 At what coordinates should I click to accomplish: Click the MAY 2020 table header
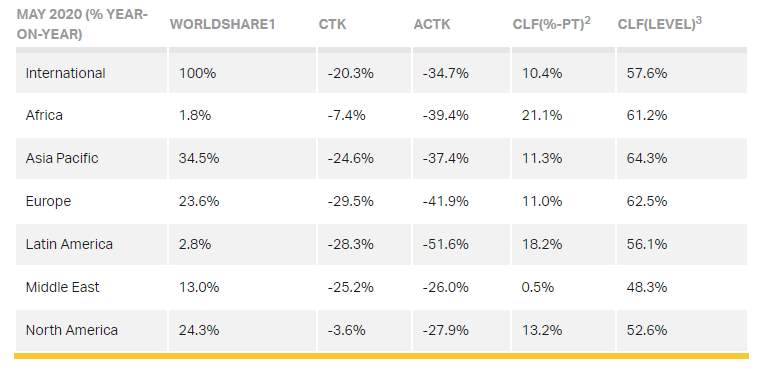[82, 24]
